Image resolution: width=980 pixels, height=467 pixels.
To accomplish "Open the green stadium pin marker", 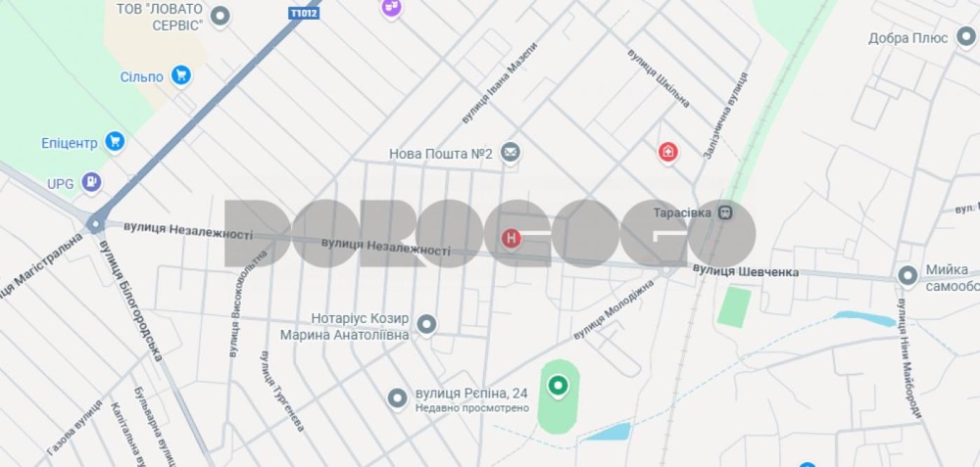I will click(x=559, y=386).
